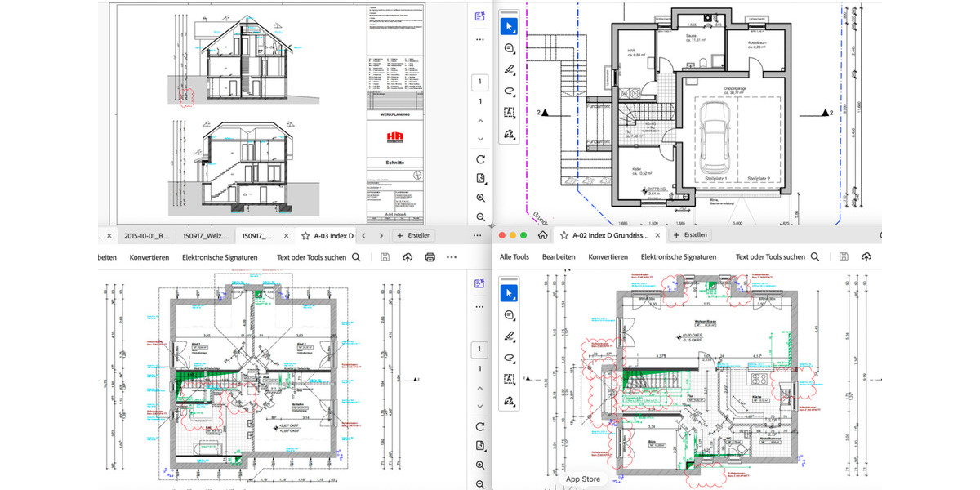Activate the text box tool in the A-02 window
This screenshot has width=980, height=490.
coord(510,379)
